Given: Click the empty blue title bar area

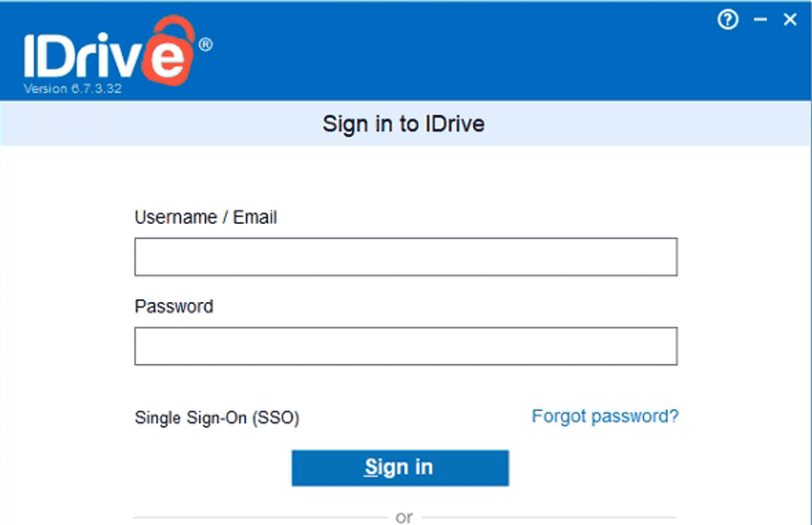Looking at the screenshot, I should [459, 55].
